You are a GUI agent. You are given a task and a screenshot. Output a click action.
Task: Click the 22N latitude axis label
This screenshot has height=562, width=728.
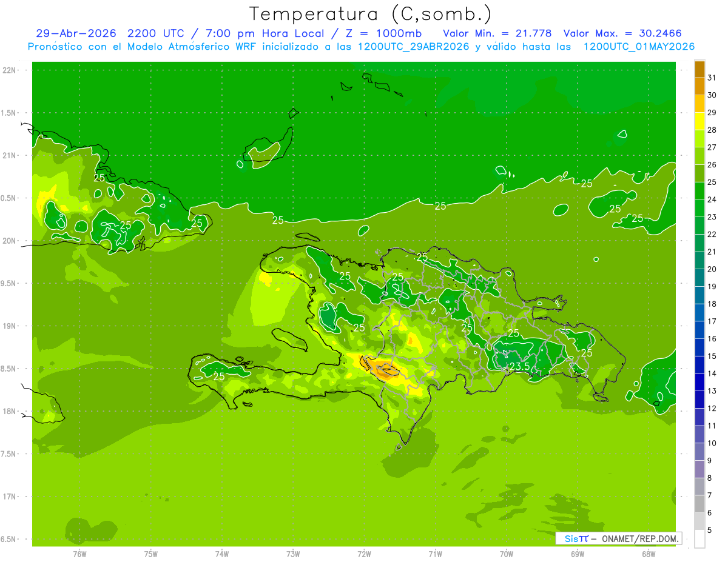coord(9,70)
